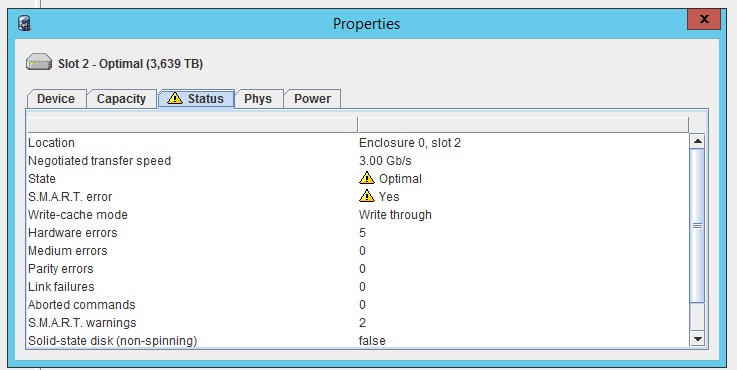The image size is (737, 370).
Task: Click the 'Properties' window title text
Action: point(366,24)
